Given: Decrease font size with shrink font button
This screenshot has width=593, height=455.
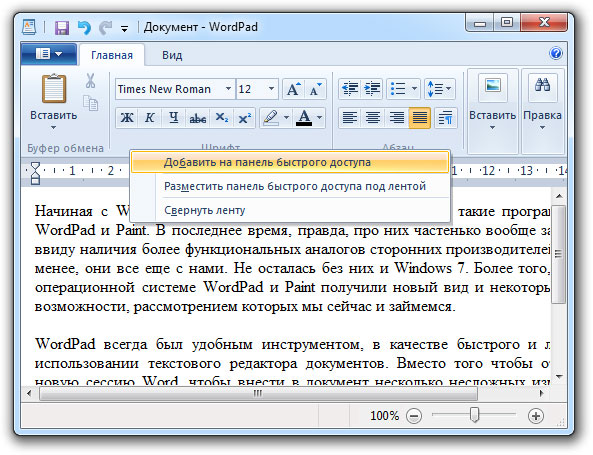Looking at the screenshot, I should [x=315, y=89].
